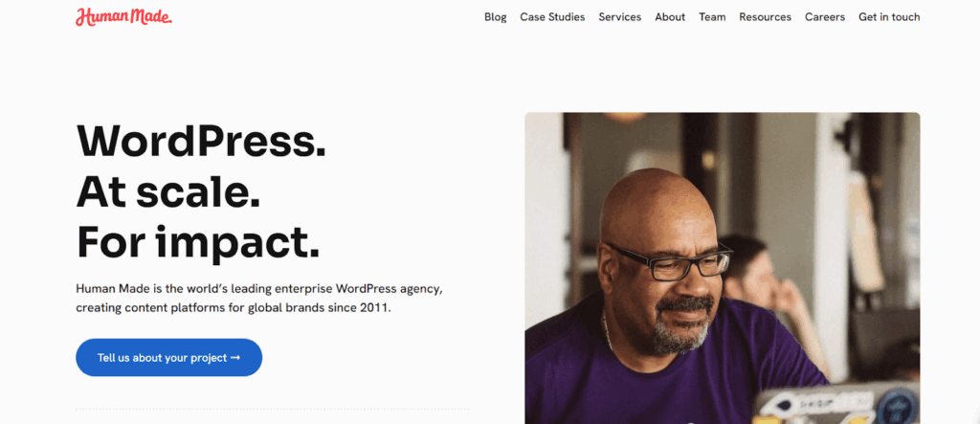
Task: Open the Services menu item
Action: [619, 17]
